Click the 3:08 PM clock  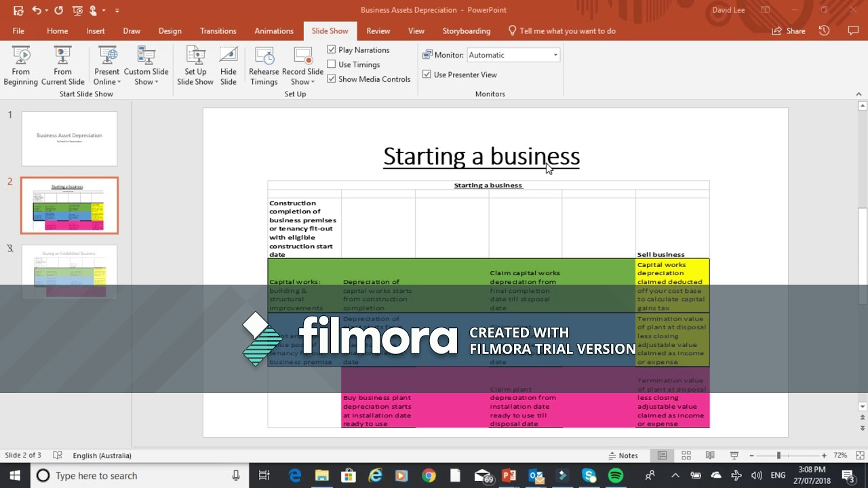tap(812, 470)
